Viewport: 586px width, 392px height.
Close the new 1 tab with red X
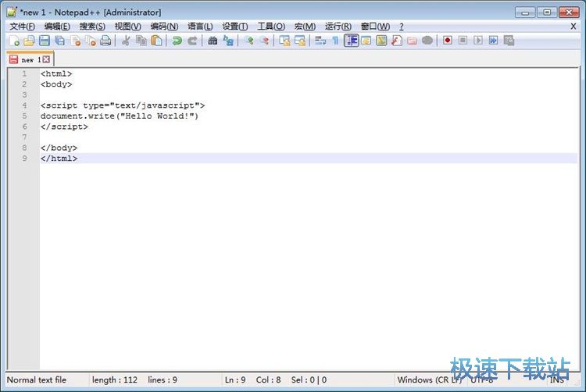(x=46, y=59)
